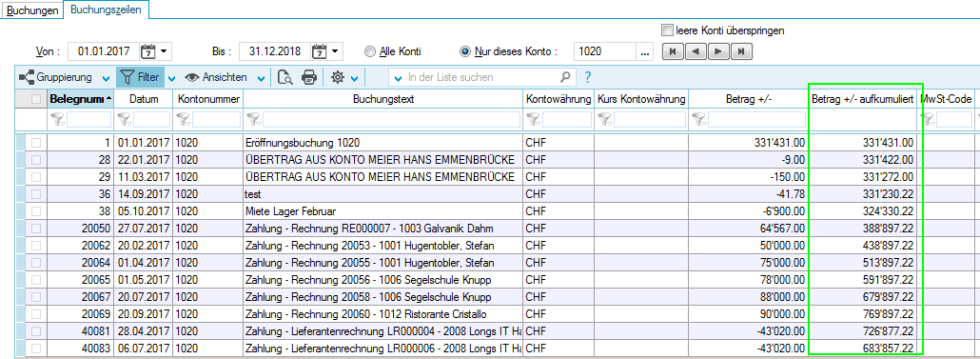980x359 pixels.
Task: Select the Alle Konti radio button
Action: [x=369, y=51]
